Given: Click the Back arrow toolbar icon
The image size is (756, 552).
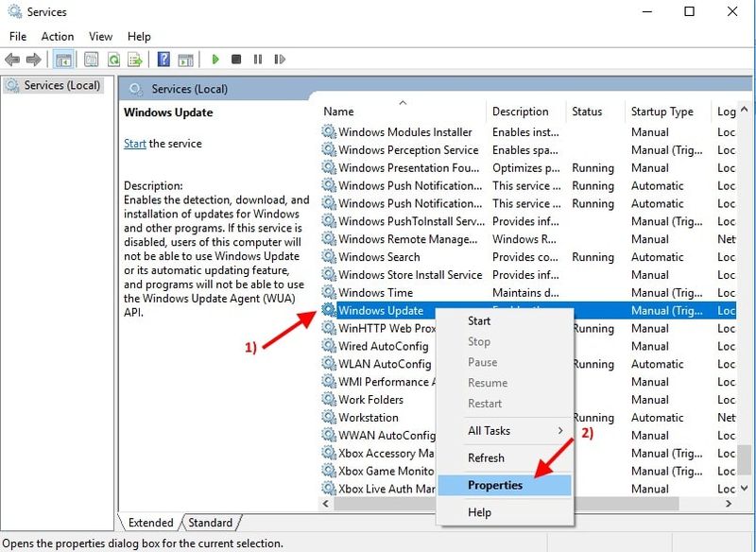Looking at the screenshot, I should 12,60.
